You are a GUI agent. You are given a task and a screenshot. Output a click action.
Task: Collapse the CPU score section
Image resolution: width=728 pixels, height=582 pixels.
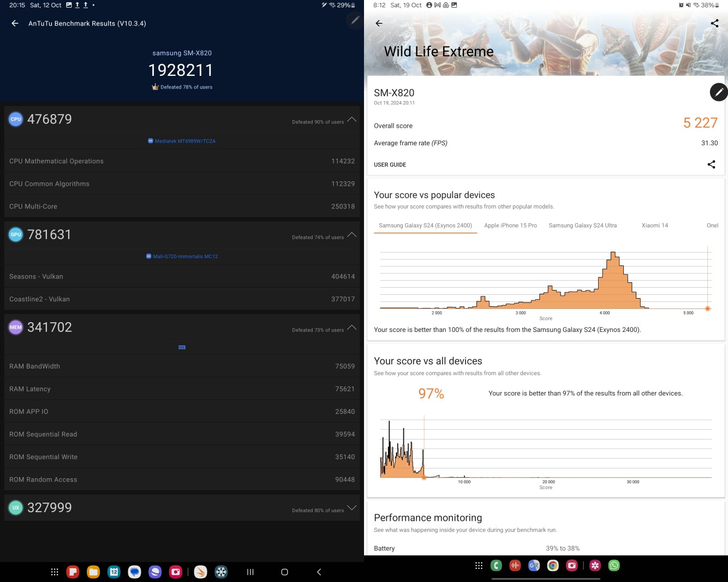[x=352, y=119]
